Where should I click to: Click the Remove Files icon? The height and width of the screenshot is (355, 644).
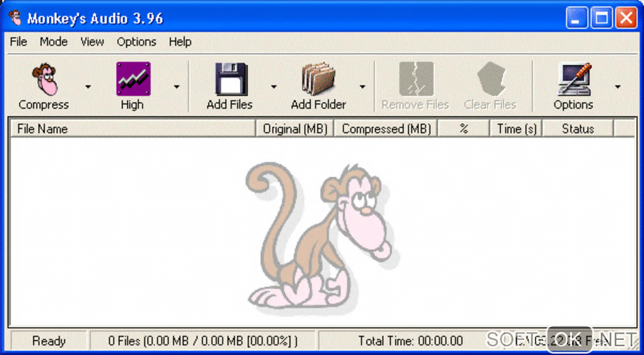[417, 79]
